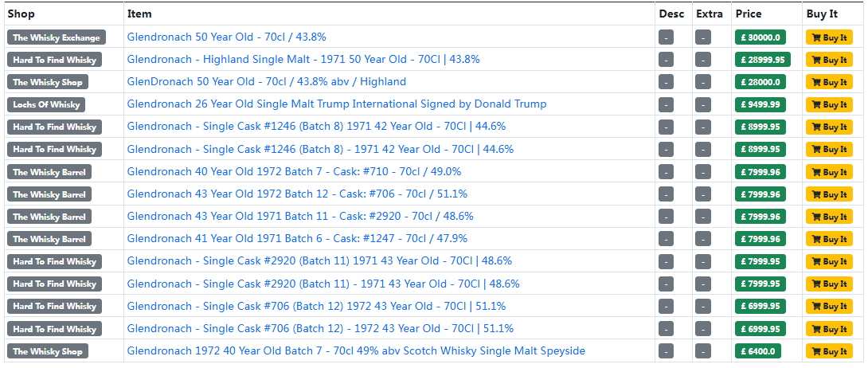Open Highland Single Malt 1971 50 Year Old link
Viewport: 868px width, 368px height.
point(303,59)
